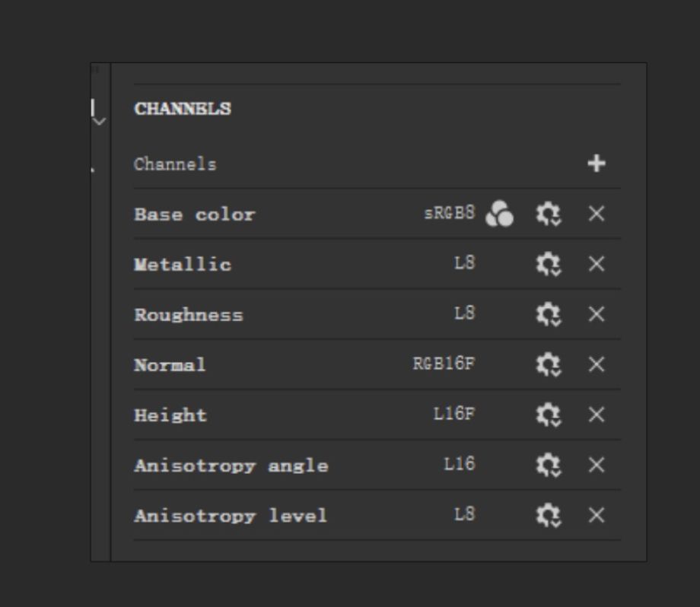Remove the Metallic channel
This screenshot has width=700, height=607.
click(597, 265)
